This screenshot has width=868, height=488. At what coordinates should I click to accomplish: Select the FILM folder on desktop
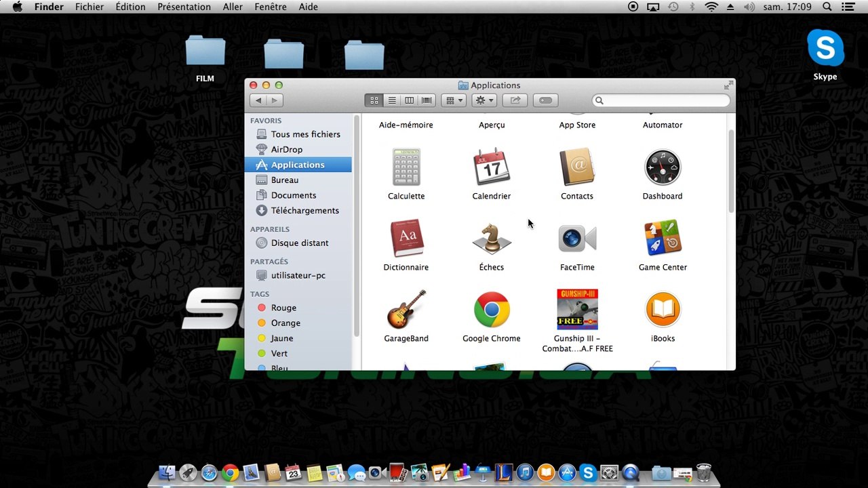coord(205,52)
